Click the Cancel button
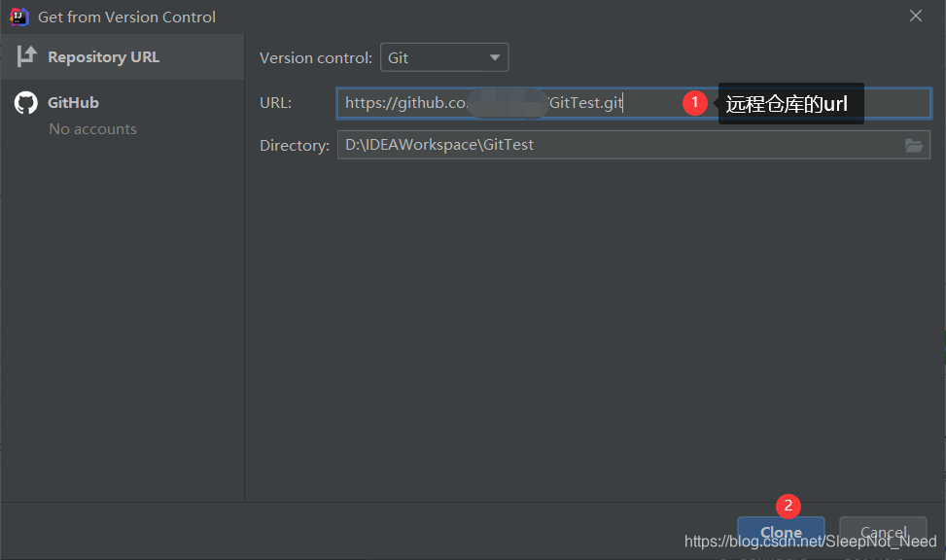Image resolution: width=946 pixels, height=560 pixels. [x=883, y=532]
